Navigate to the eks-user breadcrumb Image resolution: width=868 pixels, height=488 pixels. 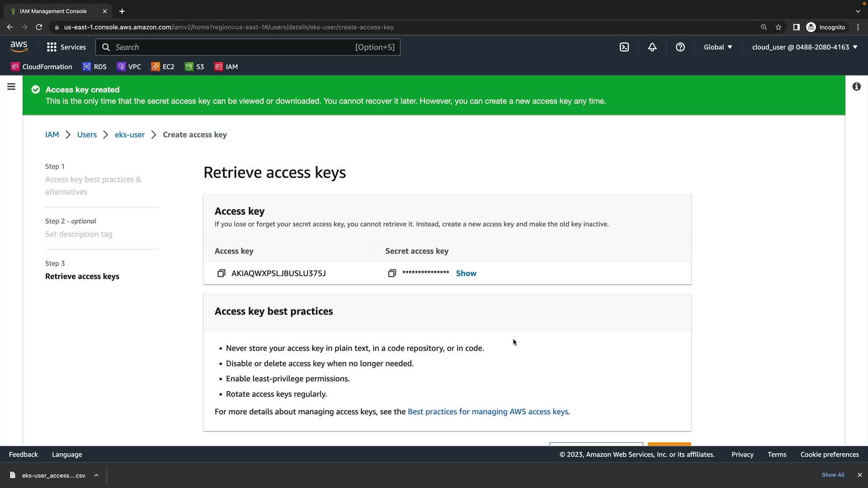(129, 135)
